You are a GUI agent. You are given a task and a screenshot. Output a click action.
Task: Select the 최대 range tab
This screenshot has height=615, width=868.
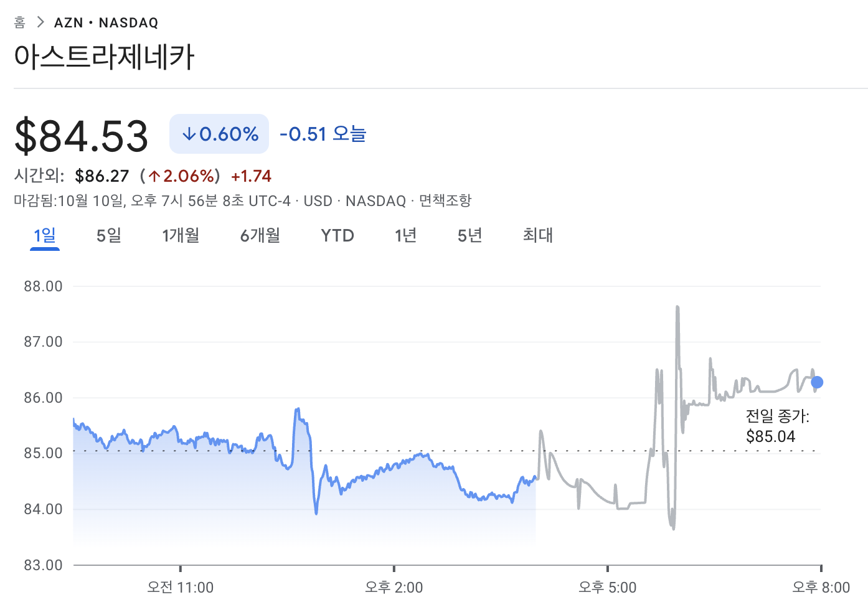pyautogui.click(x=538, y=235)
